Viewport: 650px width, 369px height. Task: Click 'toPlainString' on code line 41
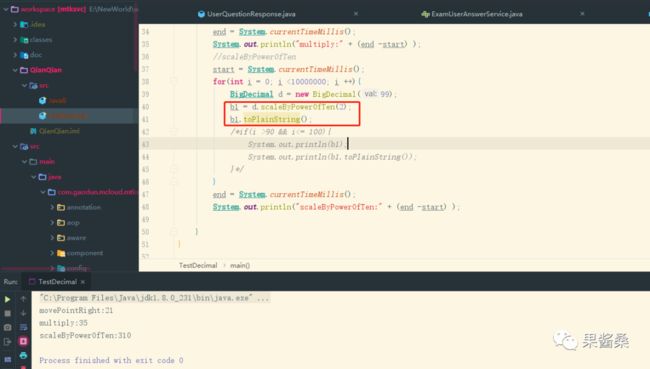pos(272,119)
